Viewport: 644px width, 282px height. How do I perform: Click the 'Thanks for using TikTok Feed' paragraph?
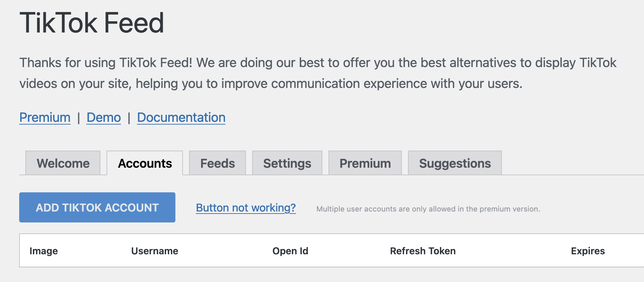point(271,73)
